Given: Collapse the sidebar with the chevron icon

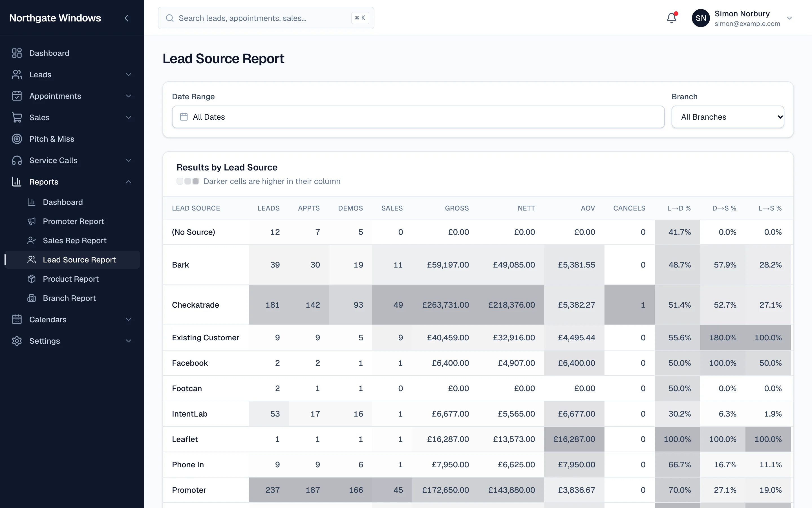Looking at the screenshot, I should pos(126,18).
